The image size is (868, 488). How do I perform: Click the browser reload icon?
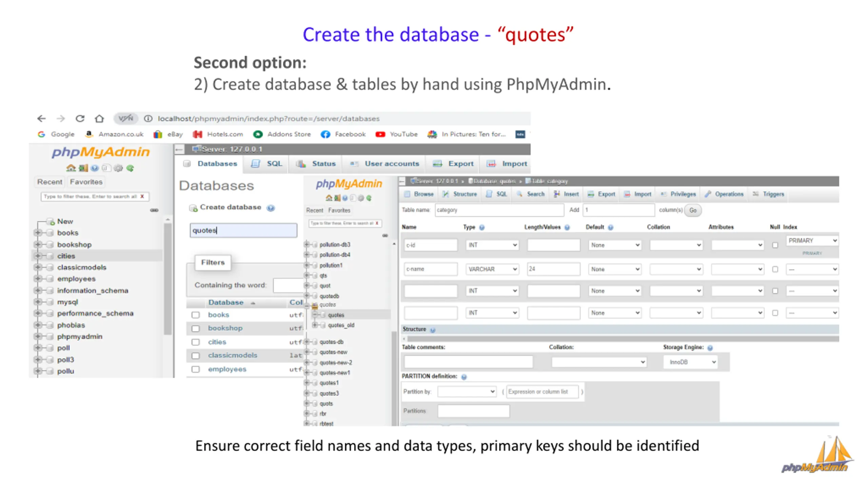coord(80,119)
